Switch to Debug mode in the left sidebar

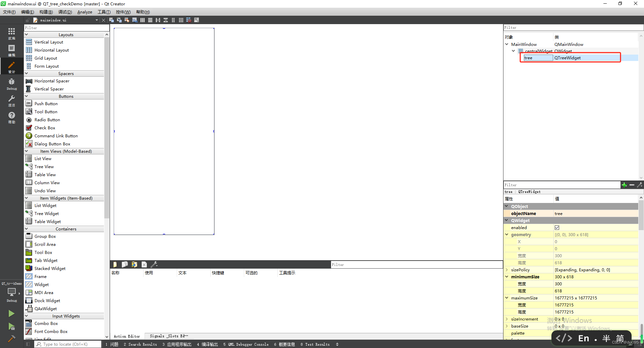pos(11,84)
